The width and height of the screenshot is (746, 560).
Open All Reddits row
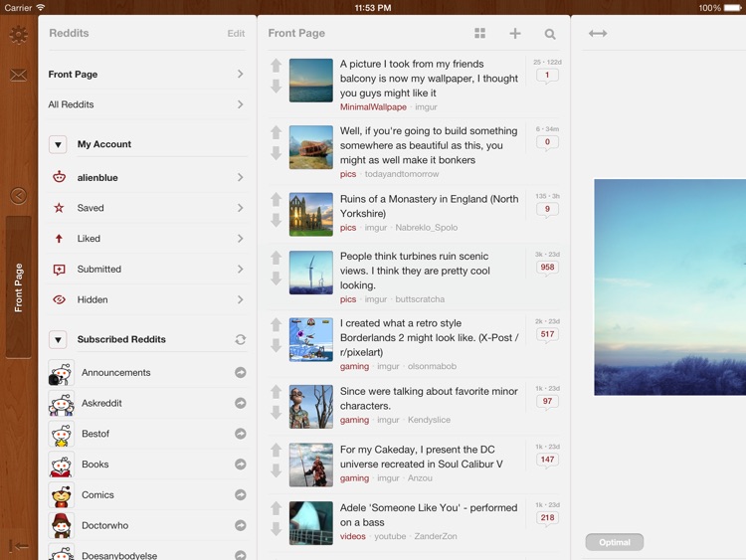[147, 104]
